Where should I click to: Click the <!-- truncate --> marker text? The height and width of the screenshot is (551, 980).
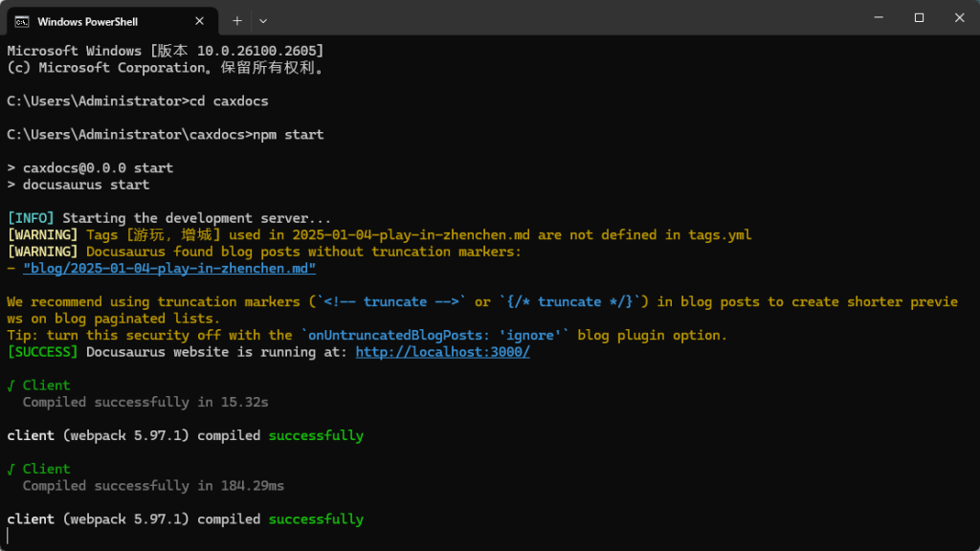point(391,301)
